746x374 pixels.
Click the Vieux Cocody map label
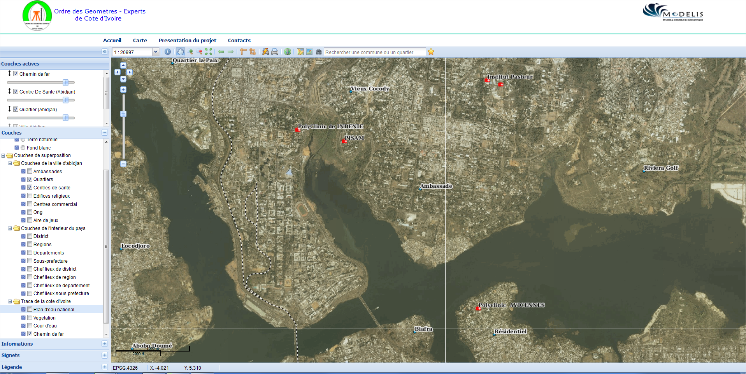tap(370, 89)
